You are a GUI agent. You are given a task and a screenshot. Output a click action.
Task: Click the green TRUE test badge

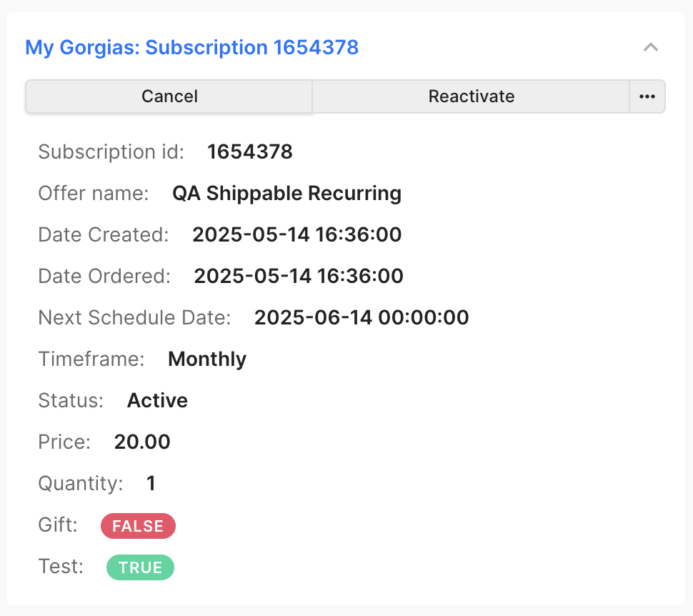140,567
